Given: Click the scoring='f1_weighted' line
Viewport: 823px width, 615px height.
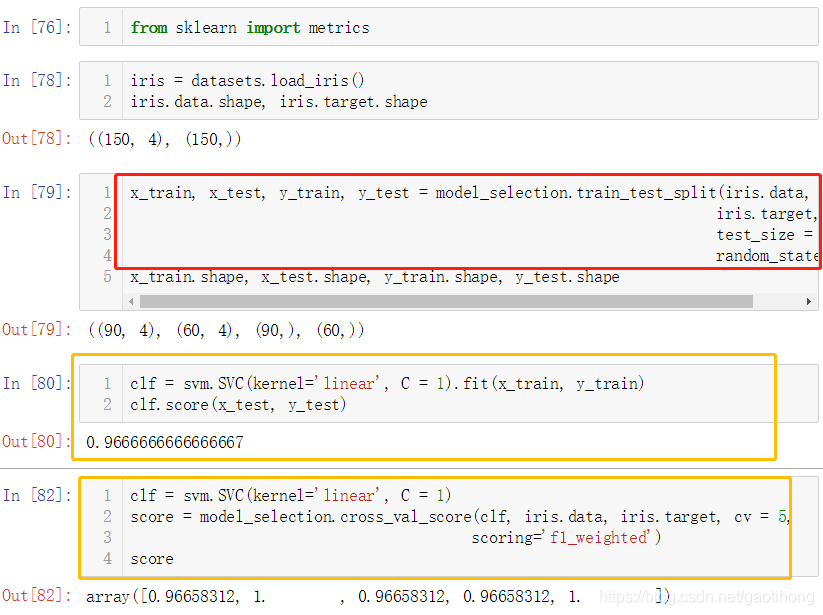Looking at the screenshot, I should [x=566, y=538].
